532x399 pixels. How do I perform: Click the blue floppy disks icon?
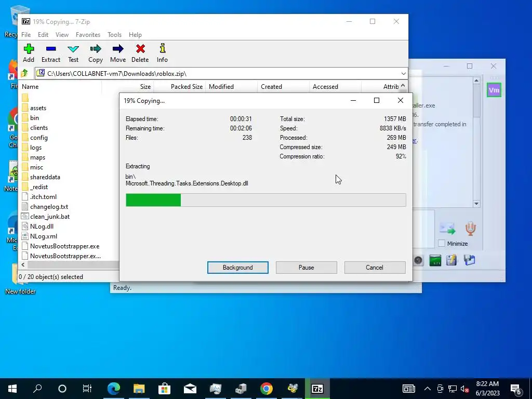coord(470,260)
